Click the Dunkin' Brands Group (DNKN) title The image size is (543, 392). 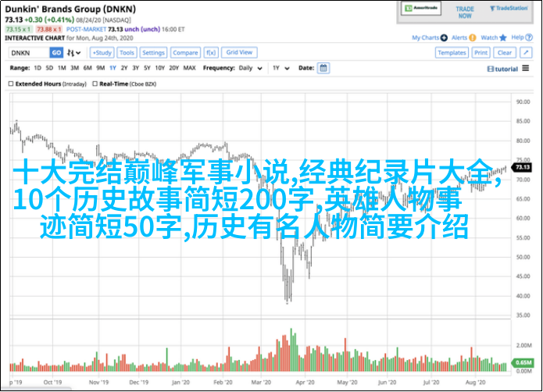[70, 9]
